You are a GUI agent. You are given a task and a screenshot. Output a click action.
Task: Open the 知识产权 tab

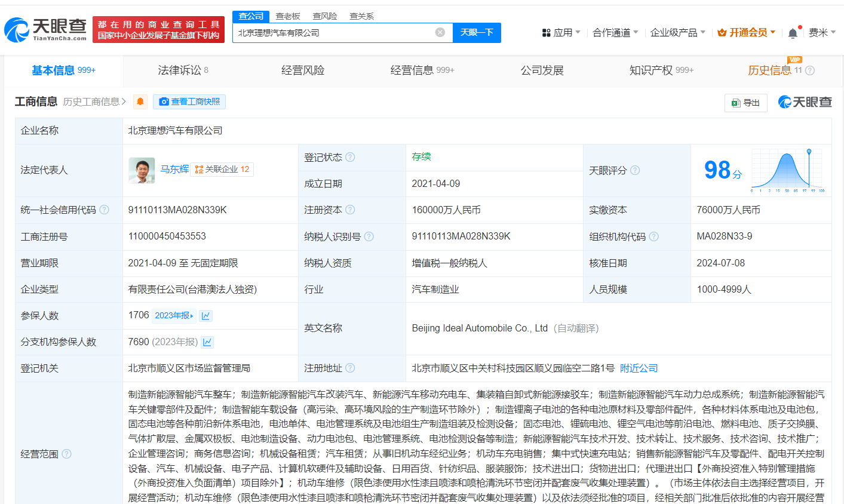(x=661, y=70)
